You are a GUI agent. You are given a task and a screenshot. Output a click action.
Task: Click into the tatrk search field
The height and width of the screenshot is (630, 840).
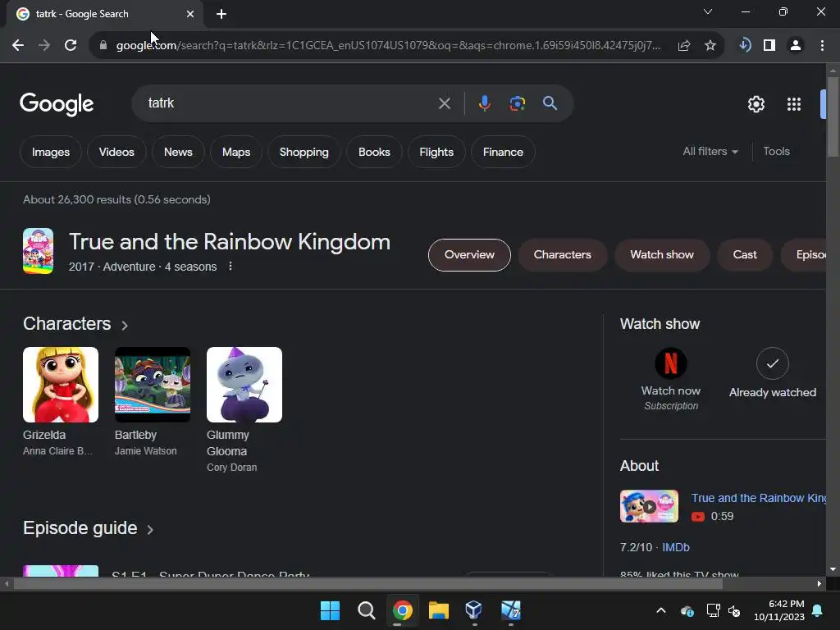pos(290,103)
